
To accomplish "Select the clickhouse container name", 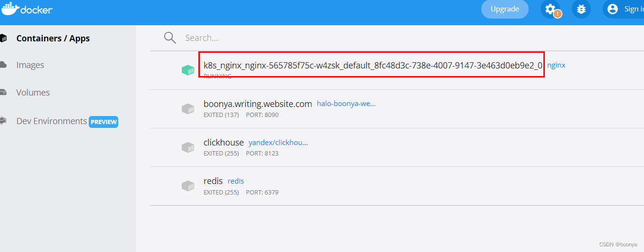I will click(224, 142).
